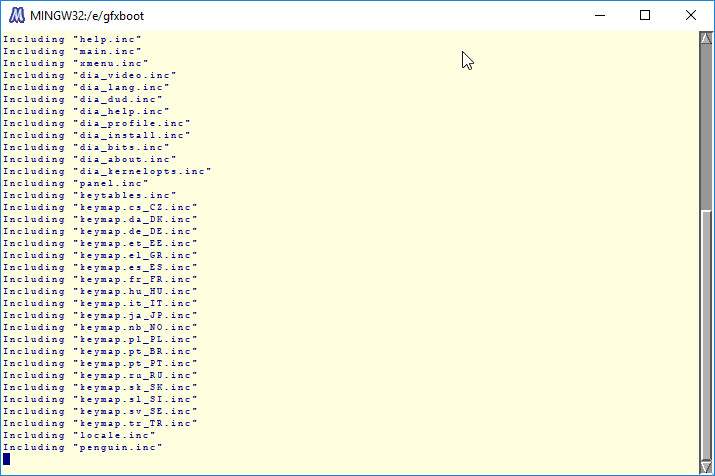Screen dimensions: 715x476
Task: Click the line Including "keymap.es_ES.inc"
Action: point(100,267)
